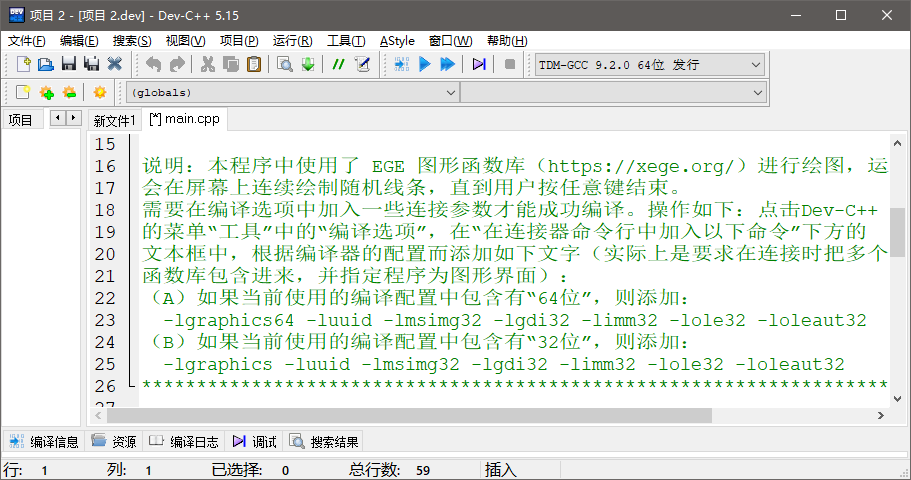Open Find with the magnifier icon

pos(285,64)
